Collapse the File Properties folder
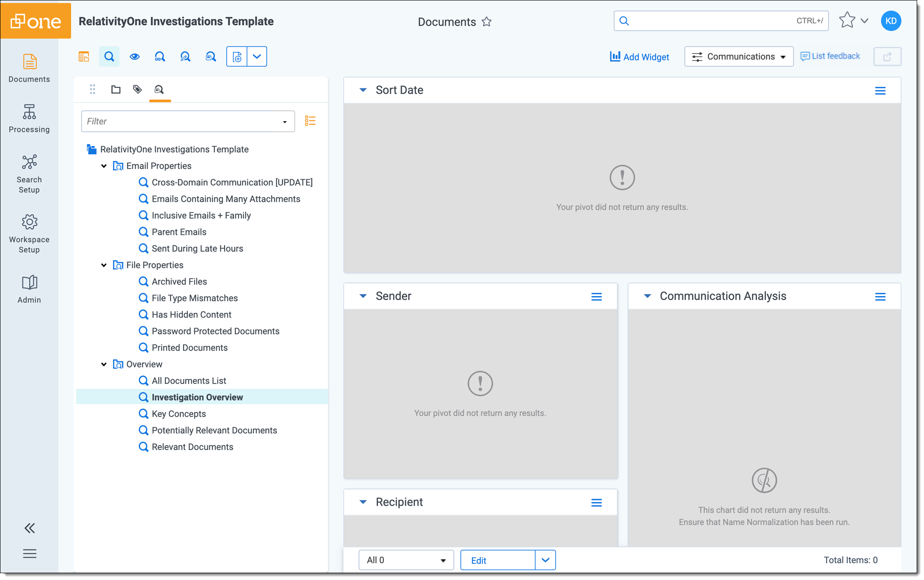 (x=104, y=266)
